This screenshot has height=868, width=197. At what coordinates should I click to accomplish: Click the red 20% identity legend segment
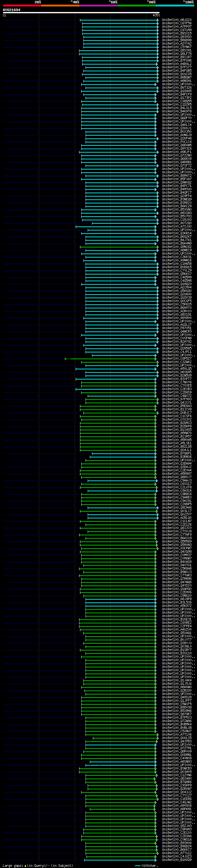22,6
